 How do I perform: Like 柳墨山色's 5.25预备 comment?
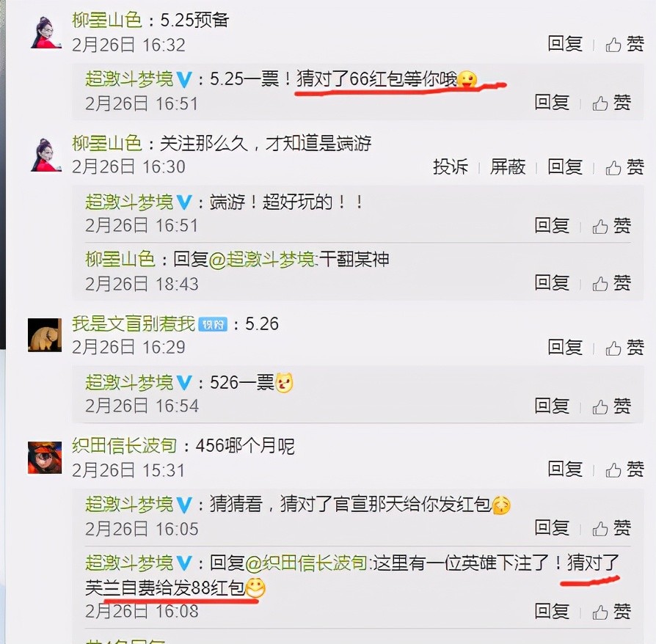[x=624, y=44]
